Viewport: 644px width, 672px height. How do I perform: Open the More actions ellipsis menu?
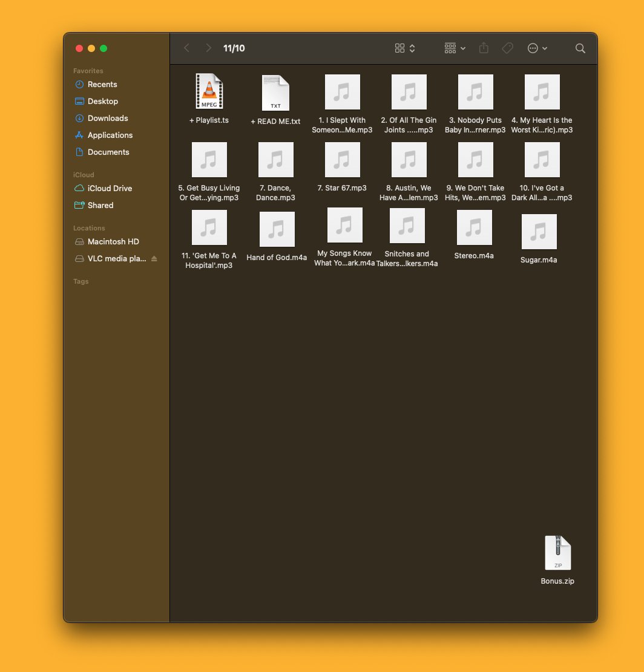coord(537,48)
